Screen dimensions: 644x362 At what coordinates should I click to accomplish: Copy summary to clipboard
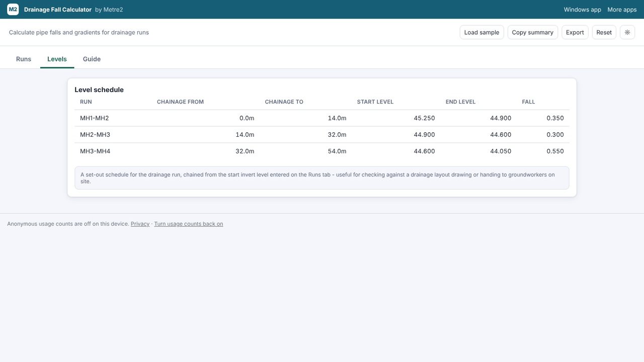coord(532,32)
